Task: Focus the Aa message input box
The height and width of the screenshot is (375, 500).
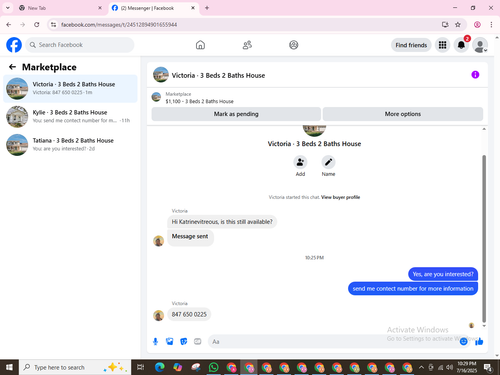Action: (x=333, y=342)
